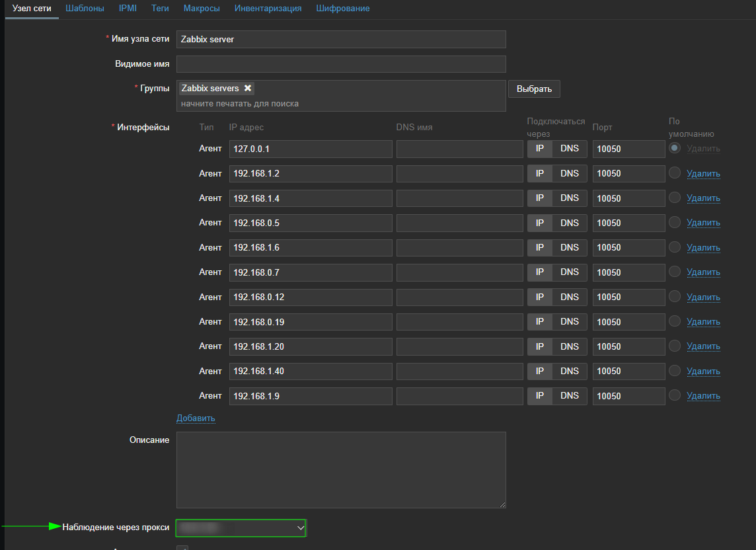Open the Инвентаризация tab

pyautogui.click(x=268, y=9)
